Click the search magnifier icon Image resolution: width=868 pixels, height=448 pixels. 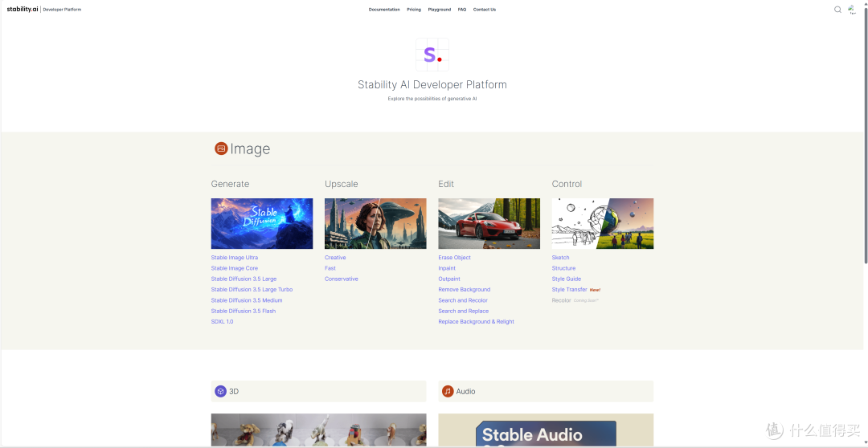[837, 10]
